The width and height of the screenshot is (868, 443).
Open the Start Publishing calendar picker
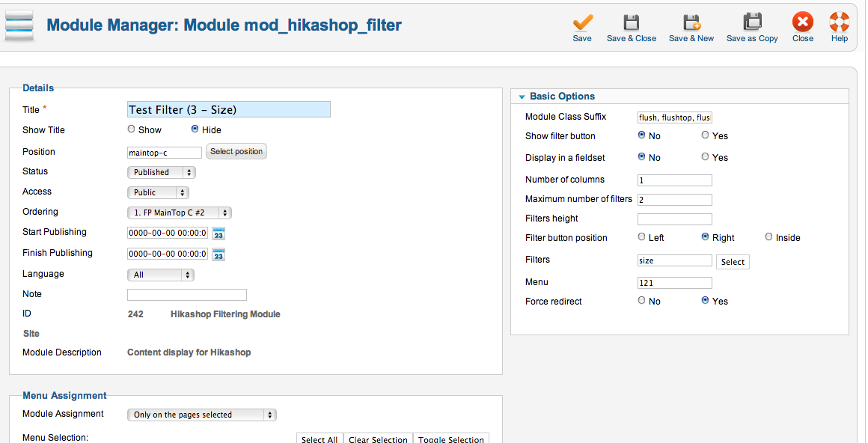(x=218, y=233)
